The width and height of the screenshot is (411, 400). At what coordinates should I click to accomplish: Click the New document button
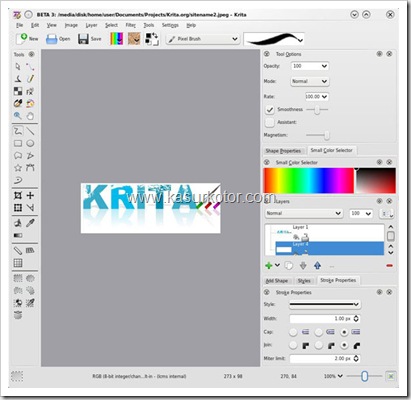pyautogui.click(x=27, y=39)
